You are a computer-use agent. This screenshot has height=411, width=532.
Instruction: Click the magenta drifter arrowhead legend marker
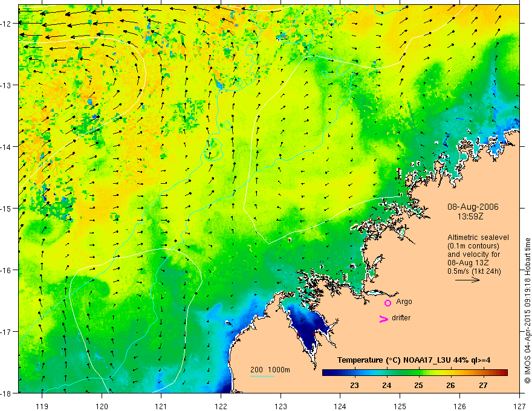click(x=383, y=319)
